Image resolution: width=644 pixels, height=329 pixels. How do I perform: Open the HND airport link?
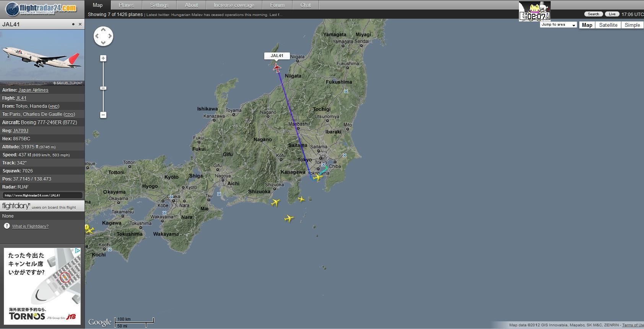[54, 106]
